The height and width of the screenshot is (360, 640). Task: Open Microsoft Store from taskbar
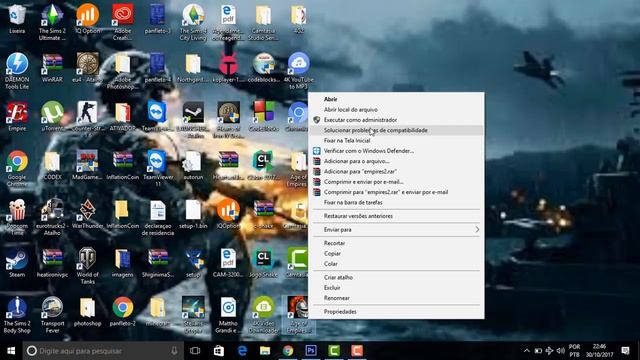(x=219, y=351)
